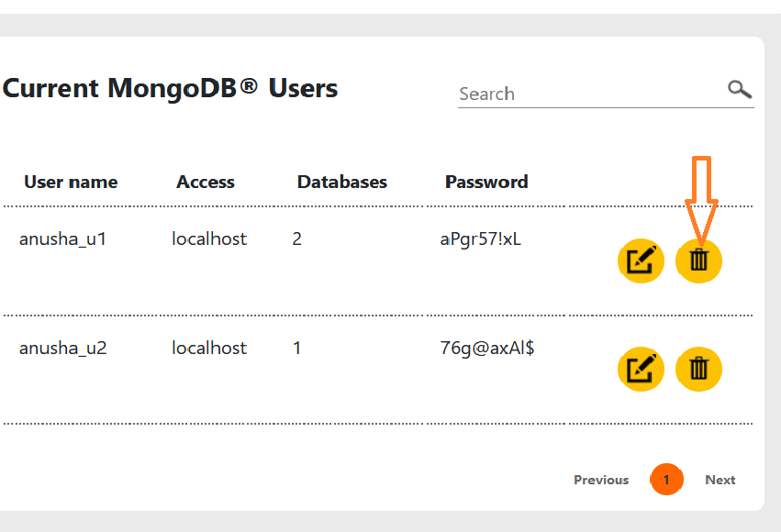The height and width of the screenshot is (532, 781).
Task: Select the localhost access value for anusha_u1
Action: (208, 238)
